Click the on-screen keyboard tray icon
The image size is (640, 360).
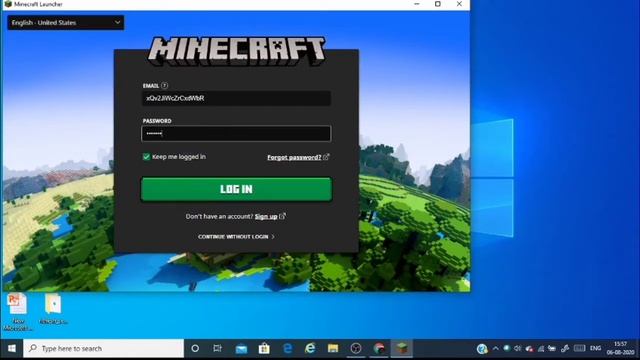579,348
